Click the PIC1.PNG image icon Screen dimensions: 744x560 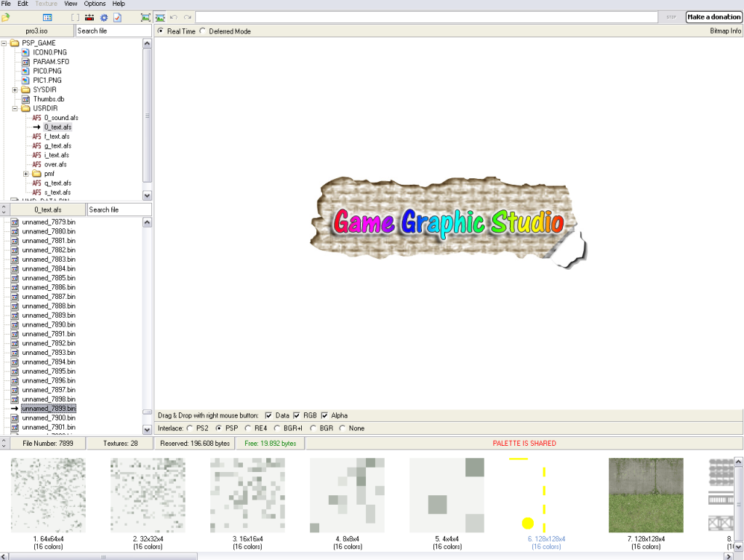25,80
